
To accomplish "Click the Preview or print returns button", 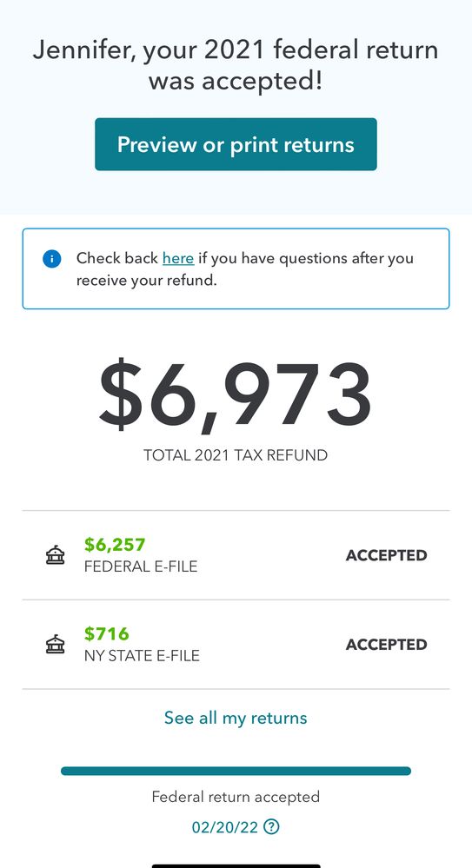I will 236,144.
